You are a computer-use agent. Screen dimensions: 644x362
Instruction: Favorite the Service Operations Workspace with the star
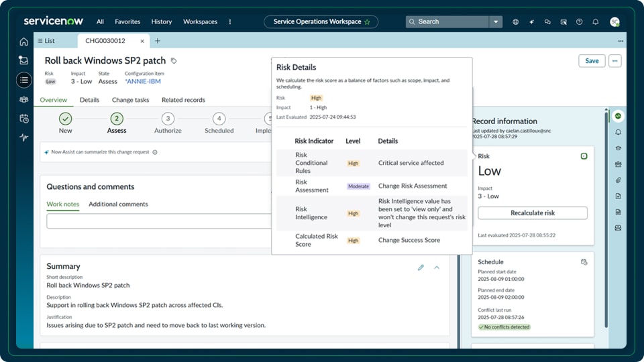(367, 22)
